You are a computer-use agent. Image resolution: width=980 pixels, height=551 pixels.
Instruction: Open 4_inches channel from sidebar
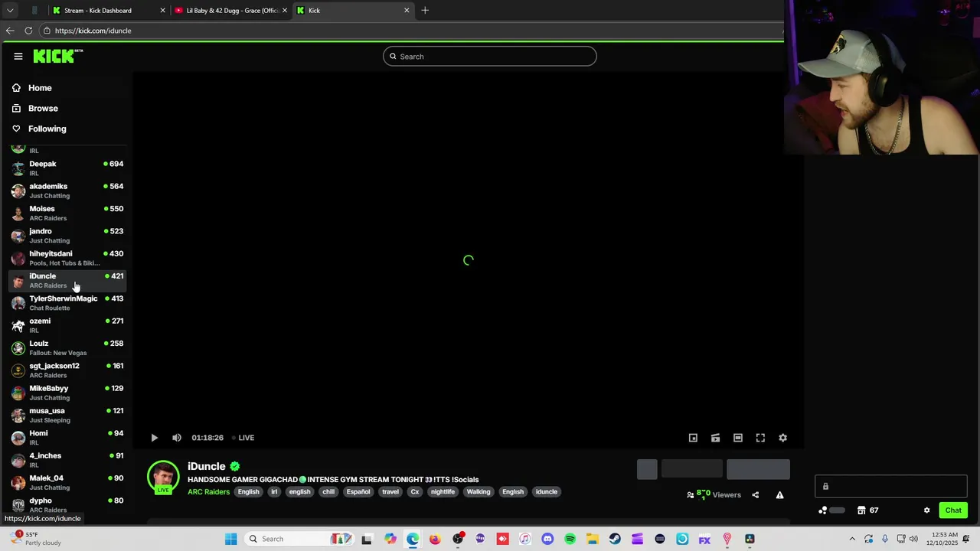click(67, 460)
